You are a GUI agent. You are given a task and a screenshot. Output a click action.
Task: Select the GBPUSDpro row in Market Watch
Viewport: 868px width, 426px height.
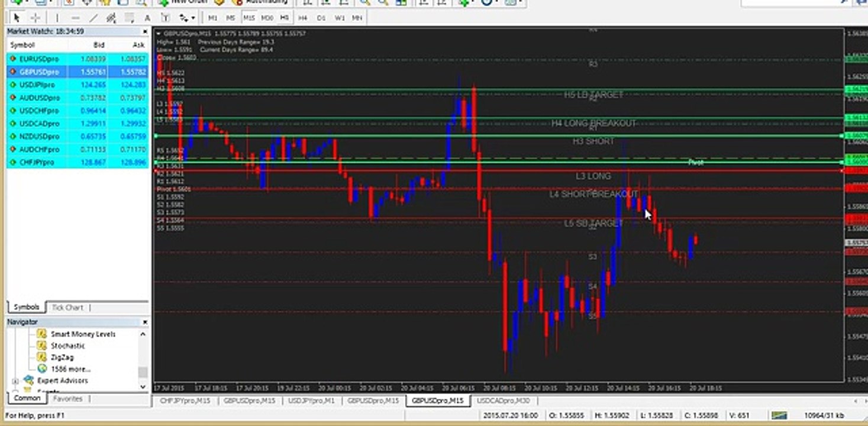78,72
